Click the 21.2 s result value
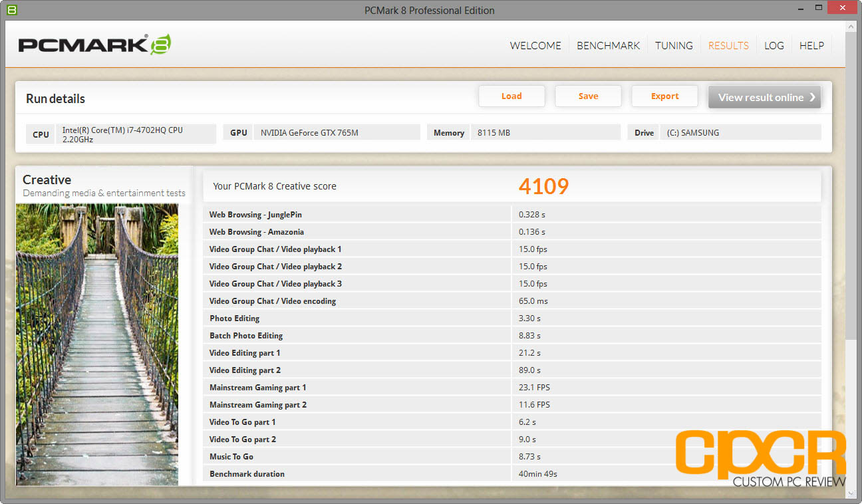This screenshot has height=504, width=862. click(529, 353)
